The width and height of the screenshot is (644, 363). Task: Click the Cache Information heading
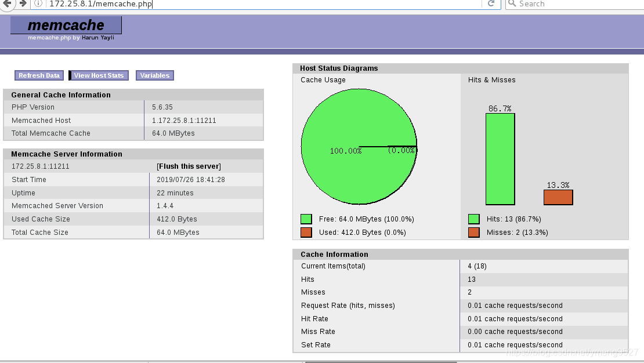point(334,254)
